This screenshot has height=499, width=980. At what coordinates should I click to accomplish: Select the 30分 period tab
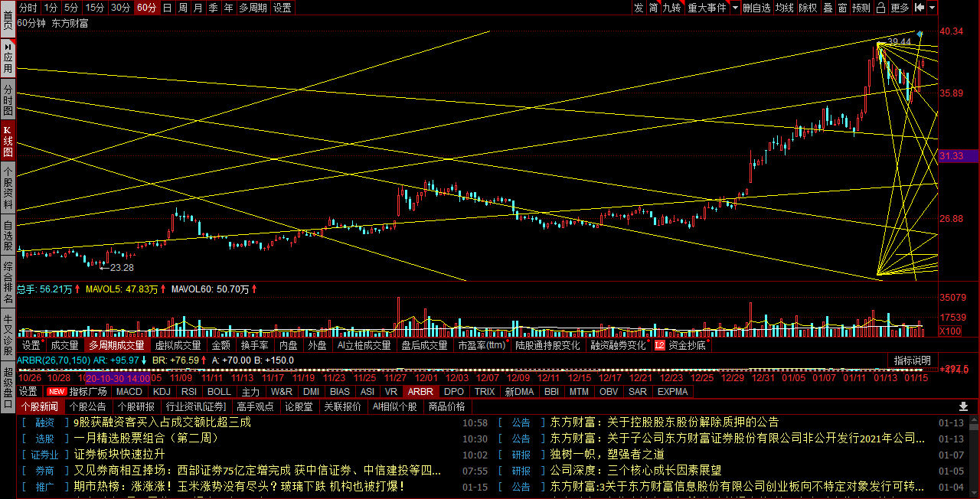[x=120, y=8]
